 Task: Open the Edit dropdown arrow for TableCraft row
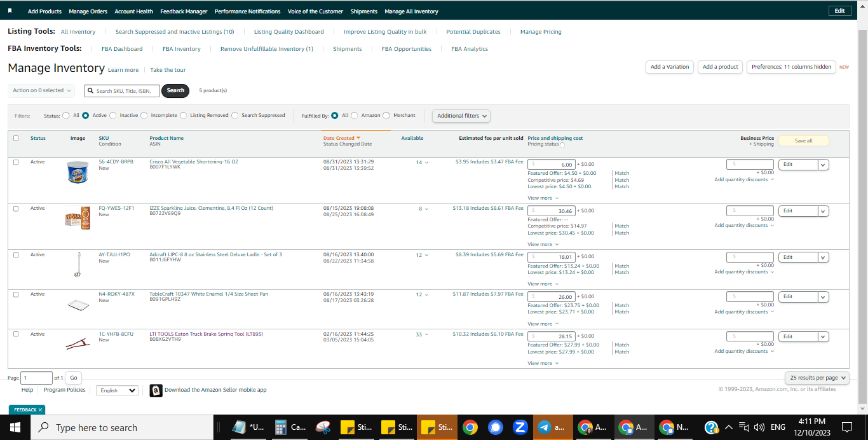823,297
